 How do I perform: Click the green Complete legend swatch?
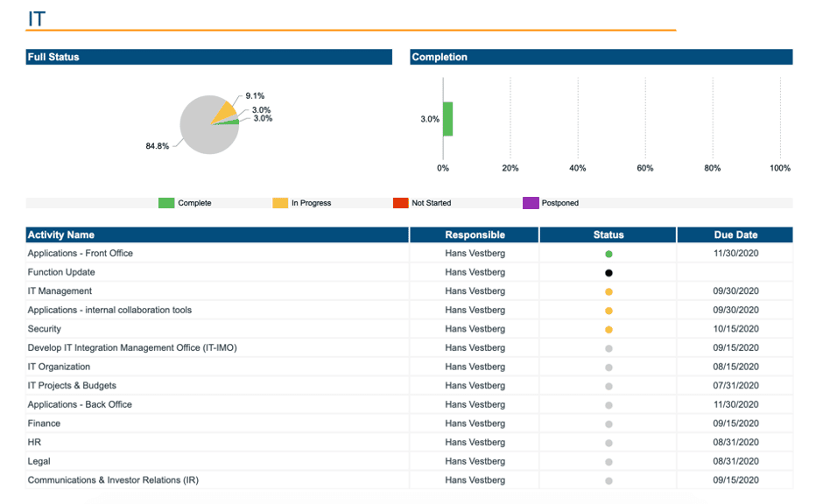pos(165,203)
